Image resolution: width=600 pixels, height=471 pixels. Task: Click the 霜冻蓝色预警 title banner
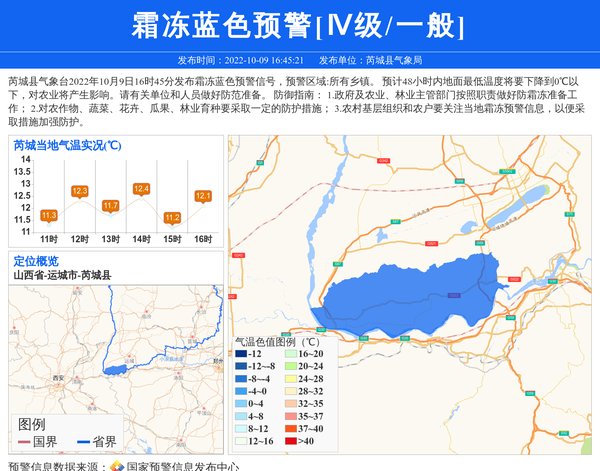[300, 26]
